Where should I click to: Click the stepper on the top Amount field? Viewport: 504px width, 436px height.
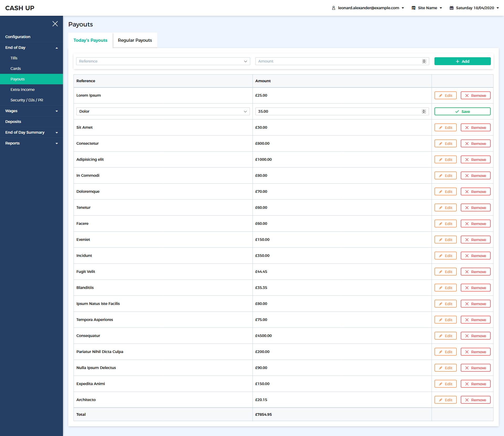coord(424,61)
